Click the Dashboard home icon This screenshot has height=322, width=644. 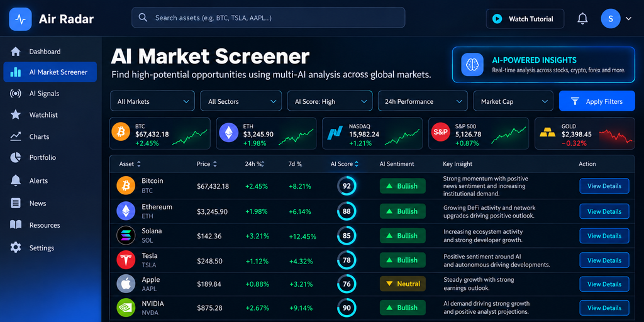coord(16,52)
